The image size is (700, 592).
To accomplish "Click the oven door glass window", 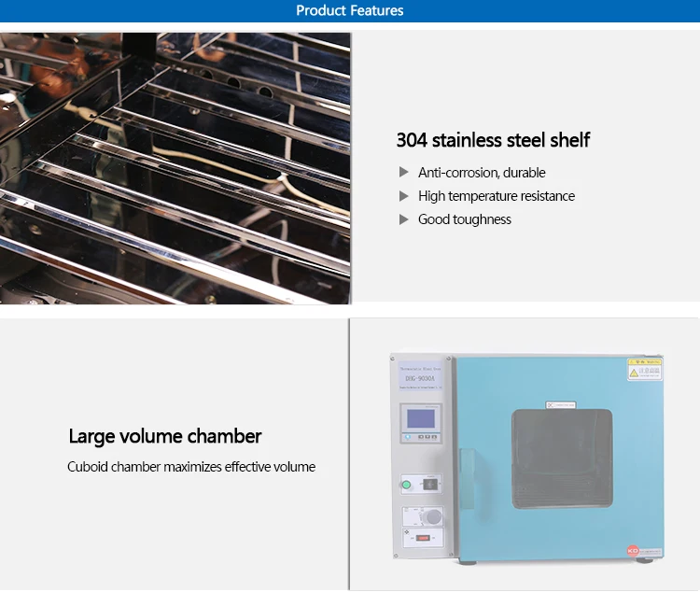I will pyautogui.click(x=561, y=458).
